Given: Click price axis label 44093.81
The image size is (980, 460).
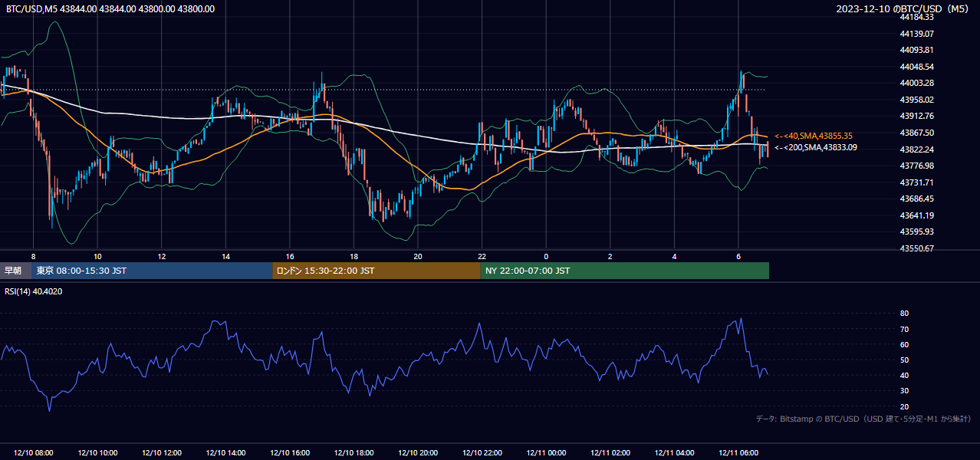Looking at the screenshot, I should [x=916, y=50].
